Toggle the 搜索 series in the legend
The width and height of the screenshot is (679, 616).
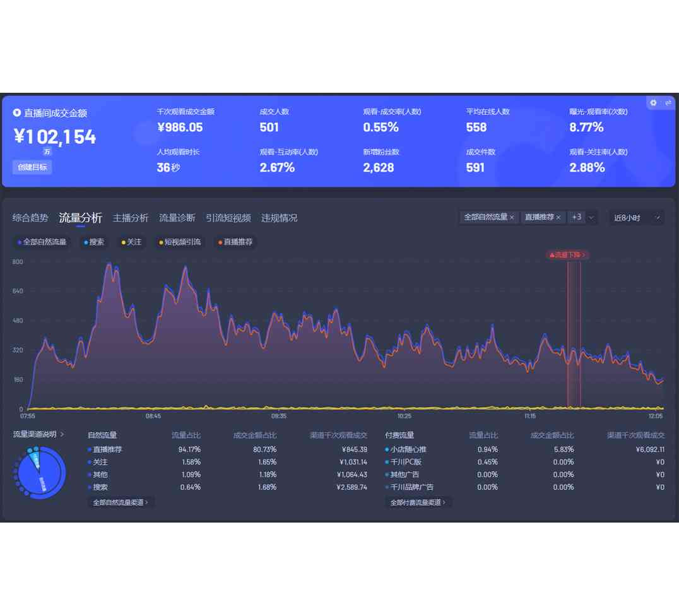point(94,242)
